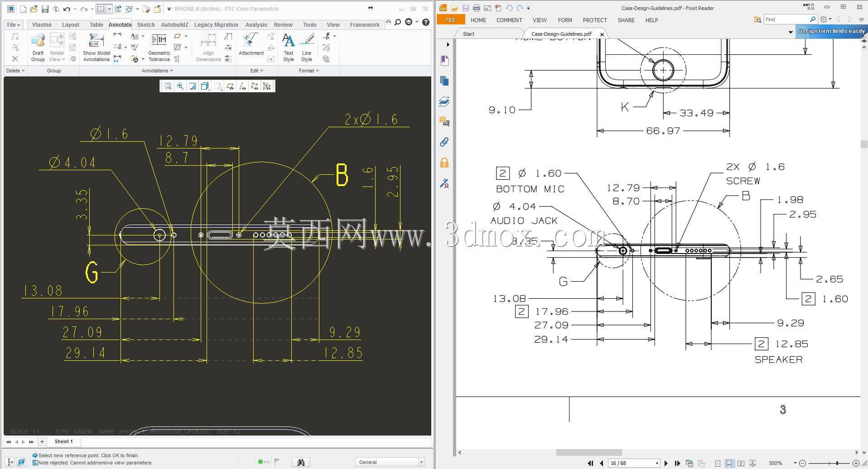Screen dimensions: 868x469
Task: Open Bookmarks panel in Foxit sidebar
Action: click(444, 60)
